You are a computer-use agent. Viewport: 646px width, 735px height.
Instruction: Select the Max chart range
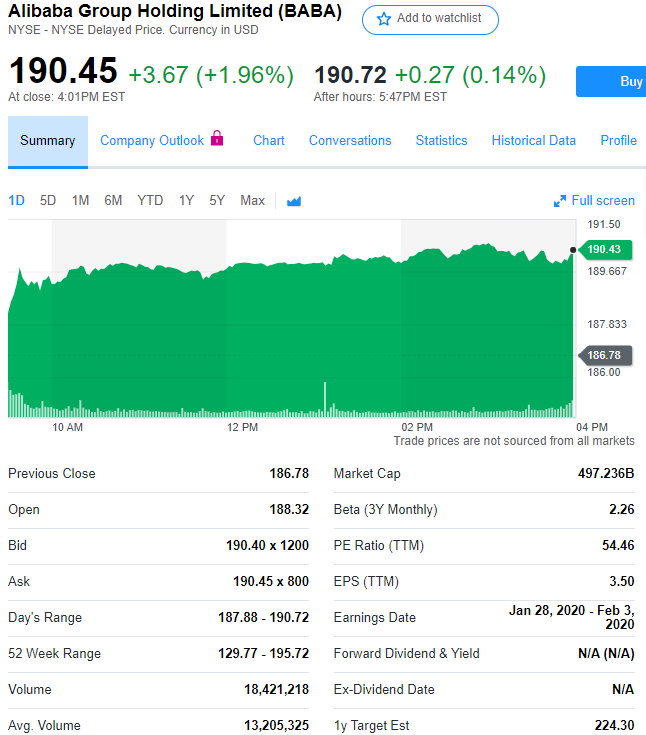pyautogui.click(x=252, y=201)
